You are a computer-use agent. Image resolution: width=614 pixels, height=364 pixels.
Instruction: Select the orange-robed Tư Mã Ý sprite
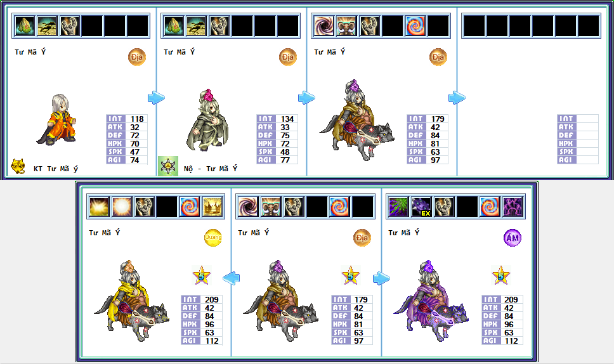pos(57,119)
